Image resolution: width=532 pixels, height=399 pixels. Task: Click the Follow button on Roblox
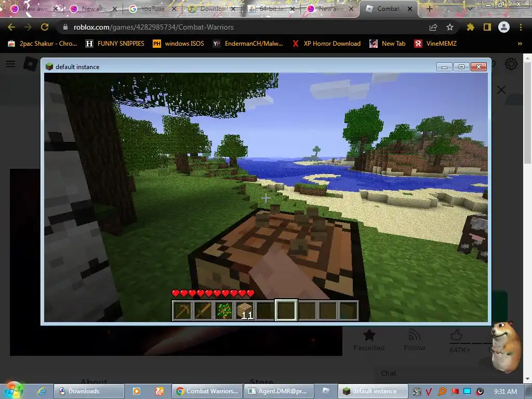(x=414, y=340)
